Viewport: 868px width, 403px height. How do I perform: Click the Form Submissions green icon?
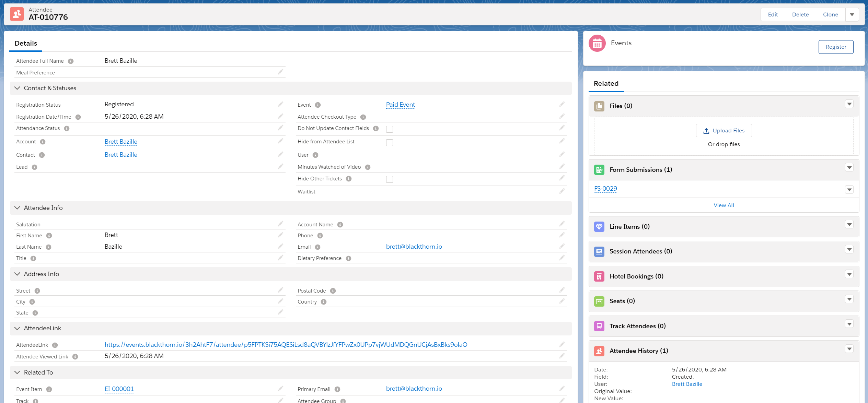pos(599,170)
